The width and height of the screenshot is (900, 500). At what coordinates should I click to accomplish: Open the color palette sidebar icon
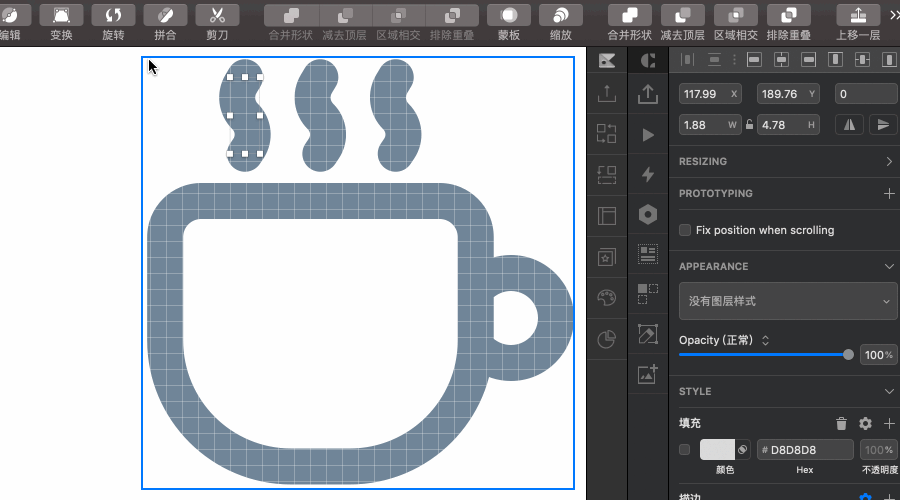[x=607, y=297]
